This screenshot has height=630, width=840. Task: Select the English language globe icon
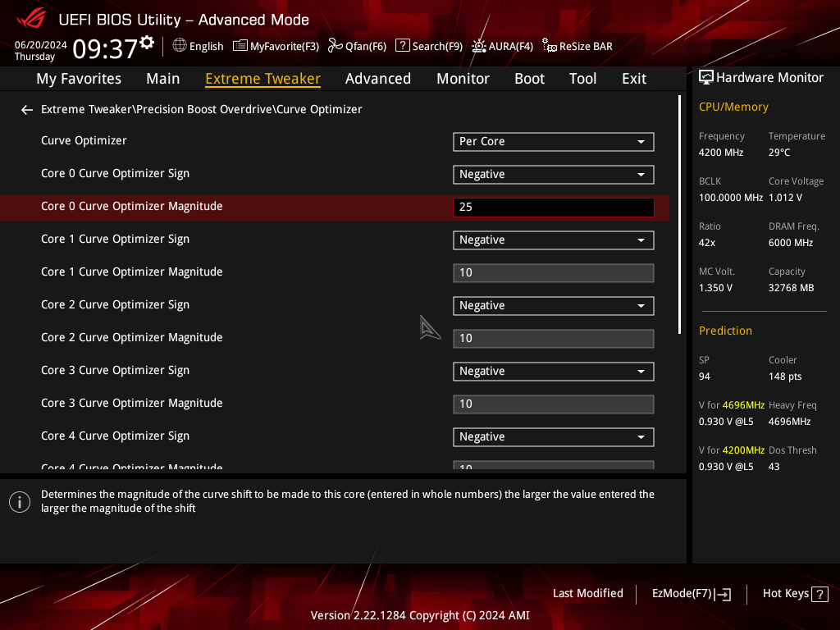click(180, 46)
